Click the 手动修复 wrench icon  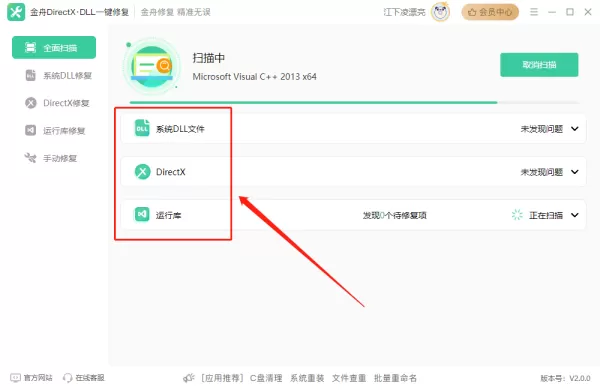(x=31, y=158)
